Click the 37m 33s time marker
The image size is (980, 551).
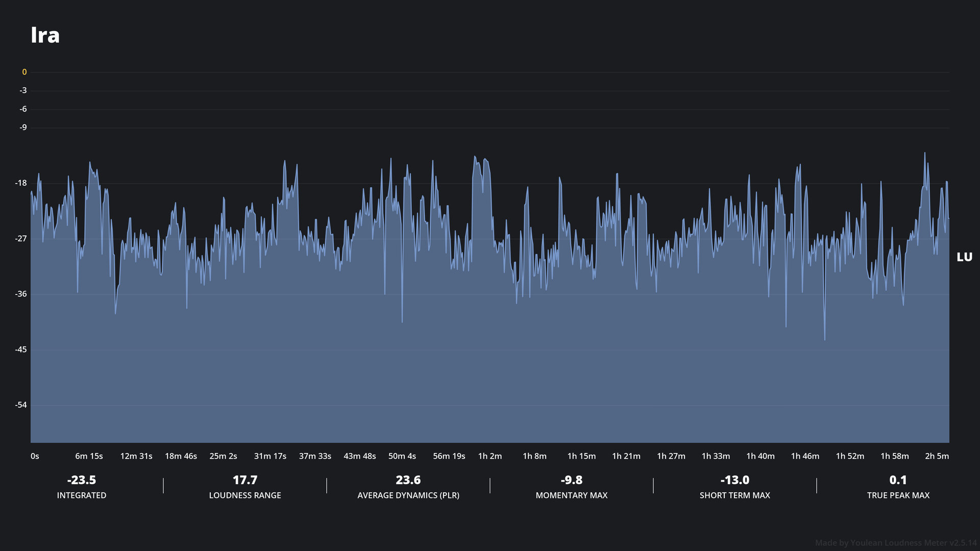tap(315, 456)
